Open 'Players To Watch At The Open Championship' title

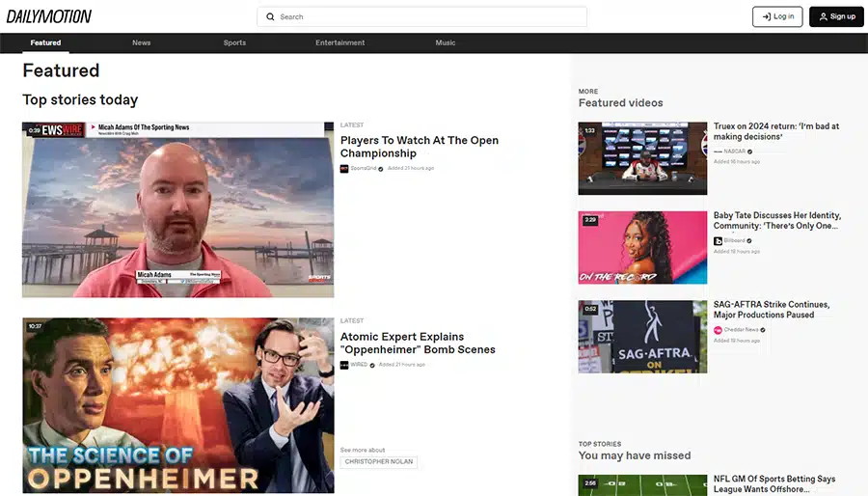[420, 147]
